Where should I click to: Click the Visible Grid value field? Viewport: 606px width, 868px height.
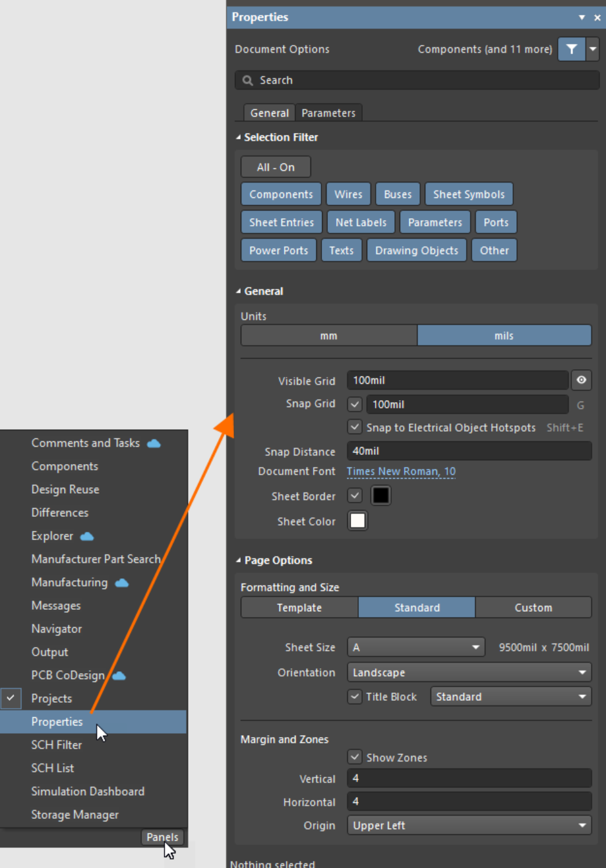pos(458,380)
